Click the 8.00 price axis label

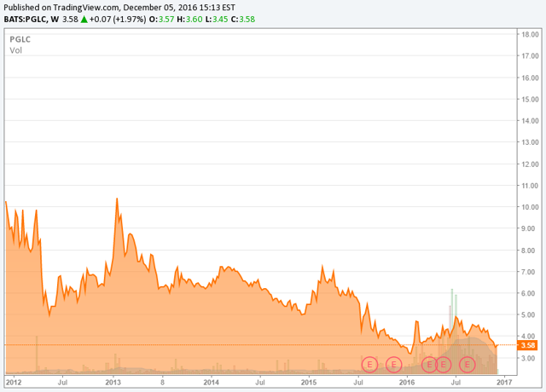point(530,251)
